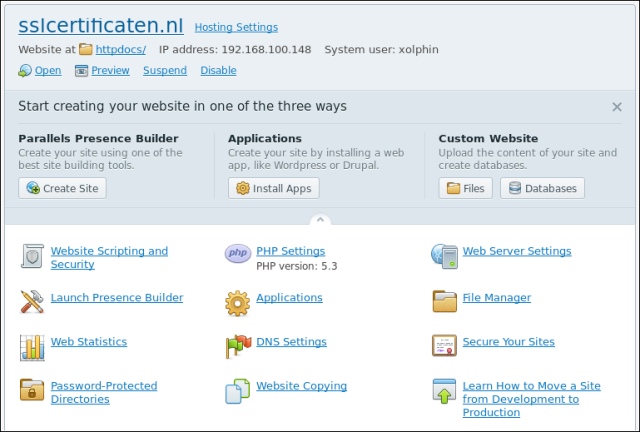Viewport: 640px width, 432px height.
Task: Open the Website Scripting and Security link
Action: (109, 258)
